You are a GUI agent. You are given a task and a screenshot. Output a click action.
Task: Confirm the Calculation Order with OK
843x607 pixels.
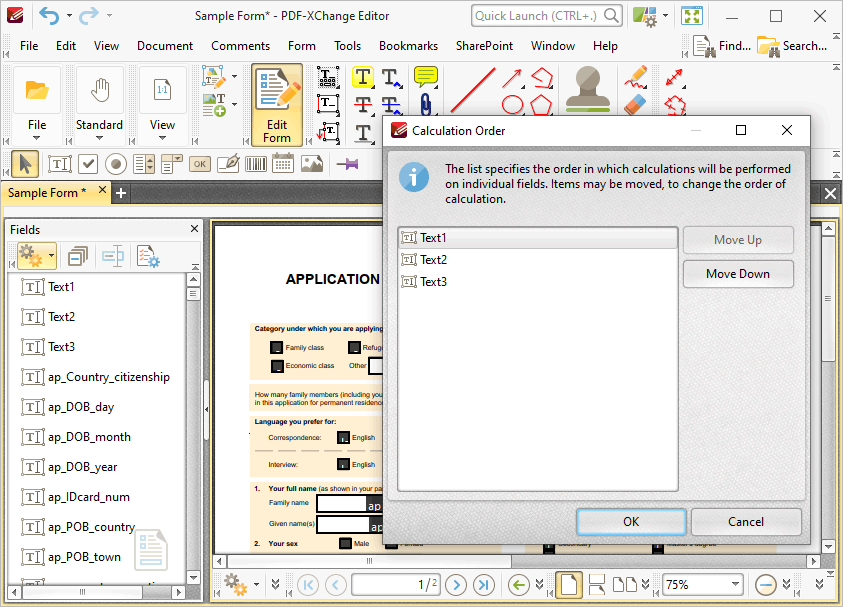click(x=630, y=521)
